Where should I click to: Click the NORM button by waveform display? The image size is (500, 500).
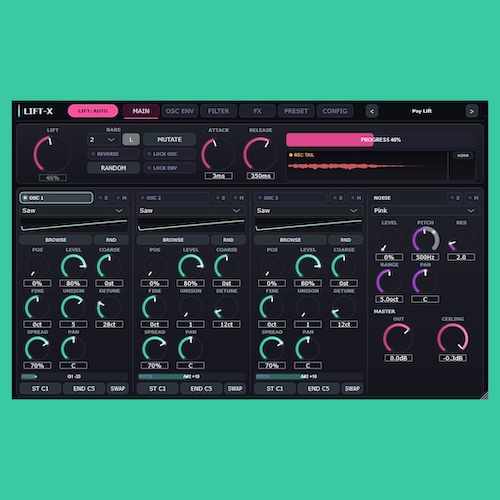click(463, 155)
